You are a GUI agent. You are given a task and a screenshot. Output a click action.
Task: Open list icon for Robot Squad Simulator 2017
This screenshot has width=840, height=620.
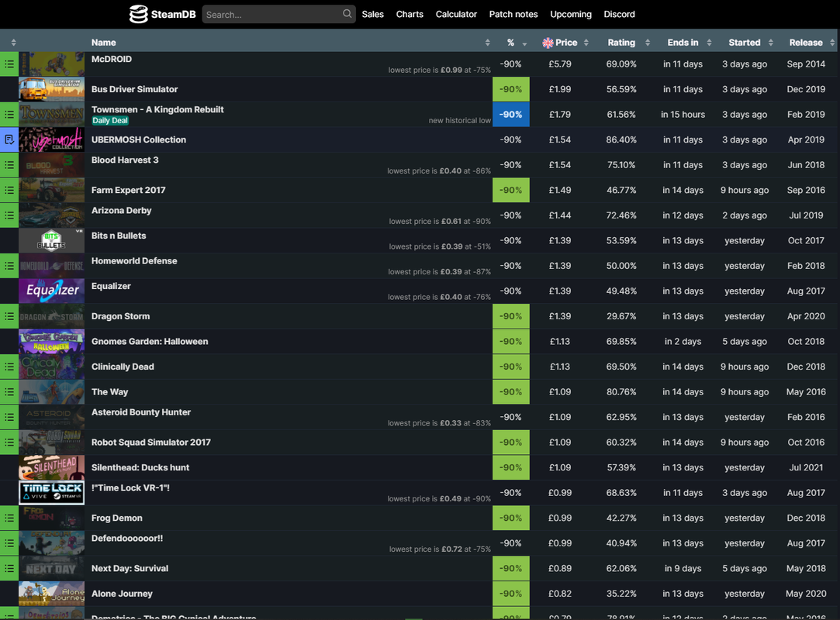point(9,443)
